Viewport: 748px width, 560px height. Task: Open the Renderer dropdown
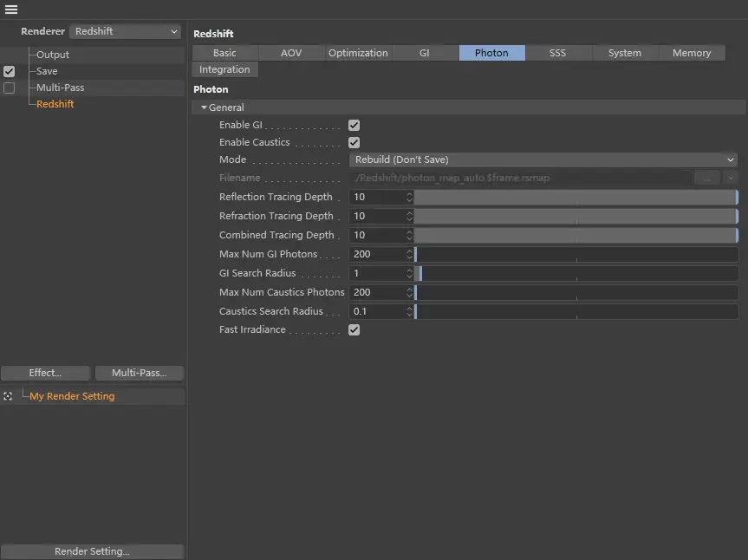coord(126,31)
